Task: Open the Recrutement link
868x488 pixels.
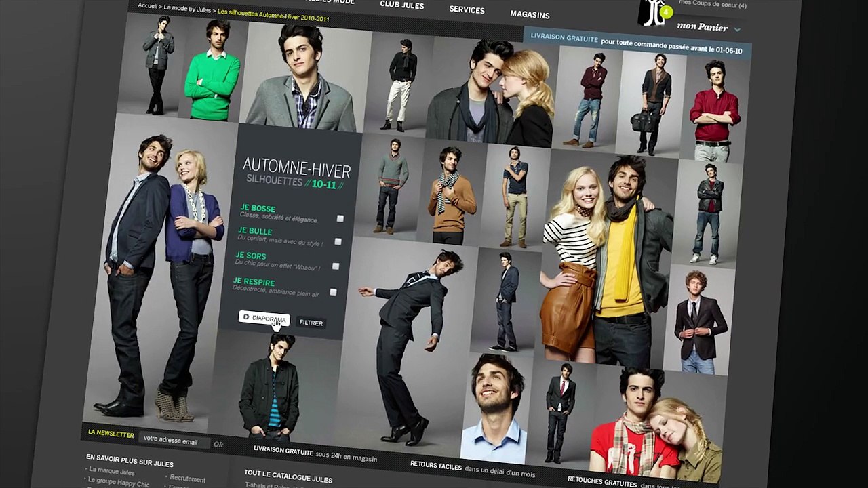Action: [187, 479]
